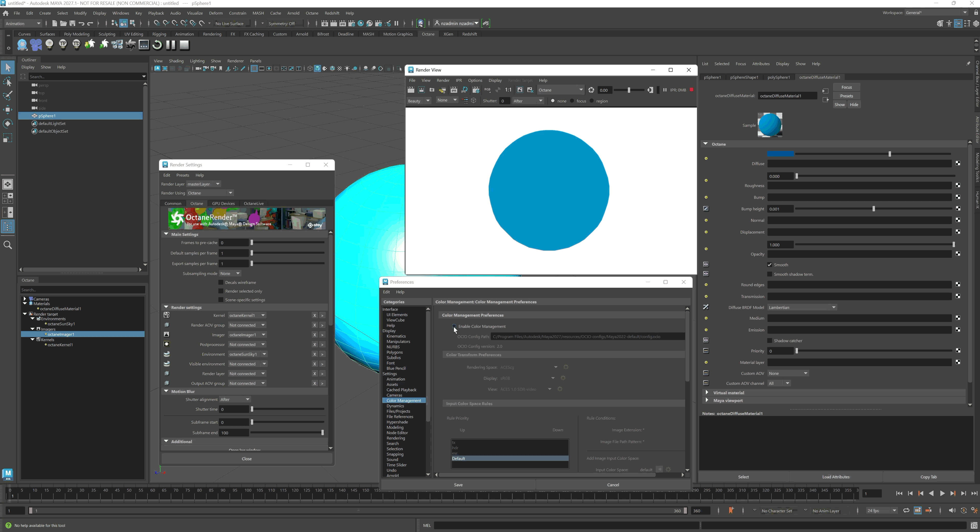Click the Copy Tab button
Viewport: 980px width, 532px height.
(929, 477)
